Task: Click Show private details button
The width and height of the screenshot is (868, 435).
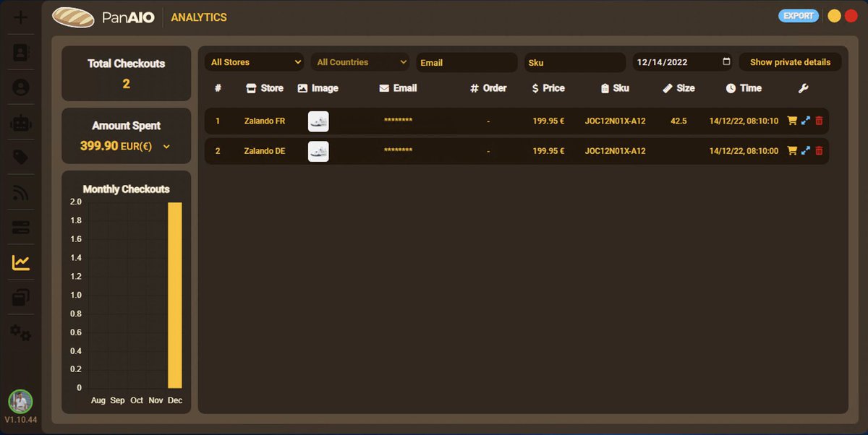Action: [x=790, y=62]
